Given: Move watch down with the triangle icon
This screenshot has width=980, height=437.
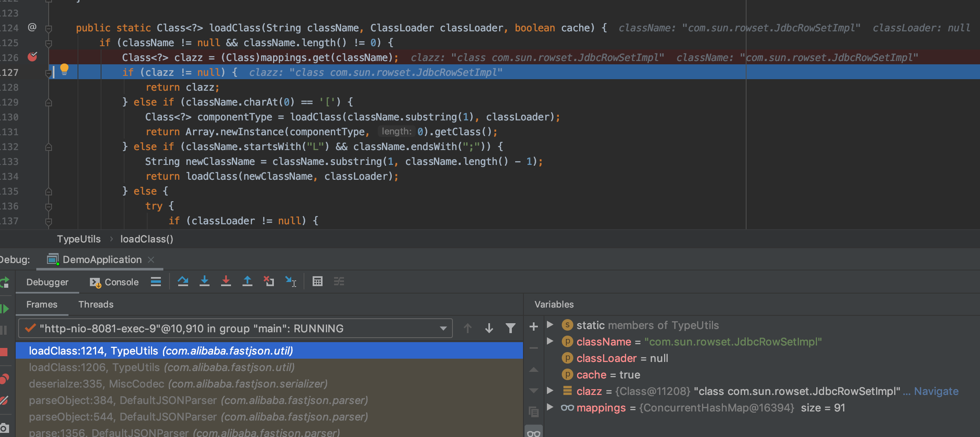Looking at the screenshot, I should [x=533, y=390].
